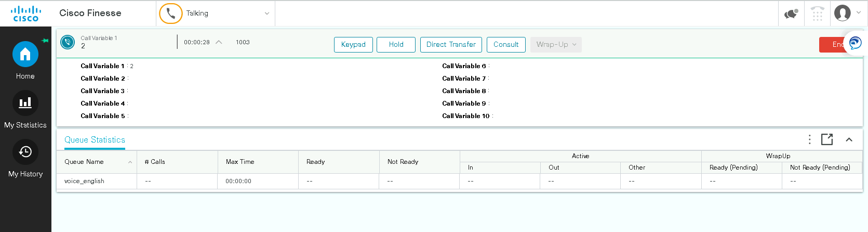Expand the user profile menu
This screenshot has height=232, width=868.
(848, 13)
